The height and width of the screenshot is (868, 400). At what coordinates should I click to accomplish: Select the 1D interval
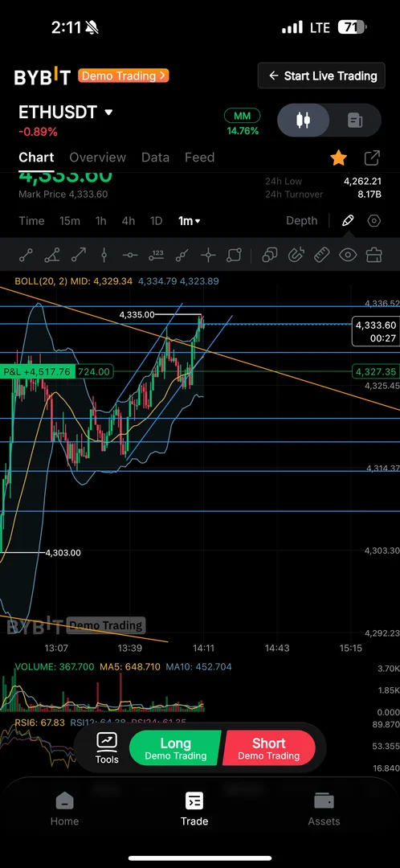pos(156,221)
